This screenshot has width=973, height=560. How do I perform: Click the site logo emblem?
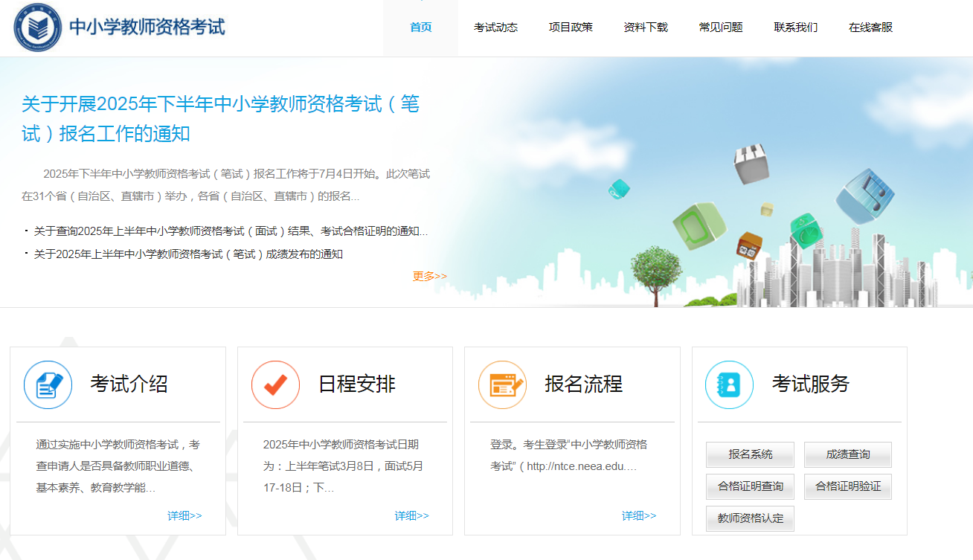tap(38, 28)
